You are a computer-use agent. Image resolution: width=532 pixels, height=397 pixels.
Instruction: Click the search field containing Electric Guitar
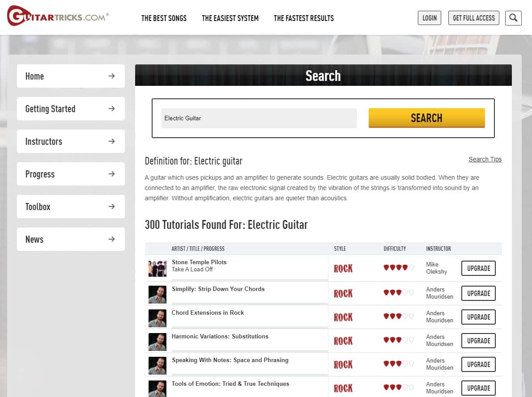(x=259, y=118)
